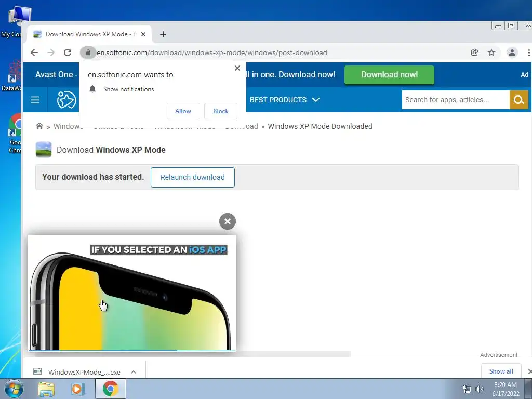The width and height of the screenshot is (532, 399).
Task: Click the padlock site info icon
Action: click(x=88, y=52)
